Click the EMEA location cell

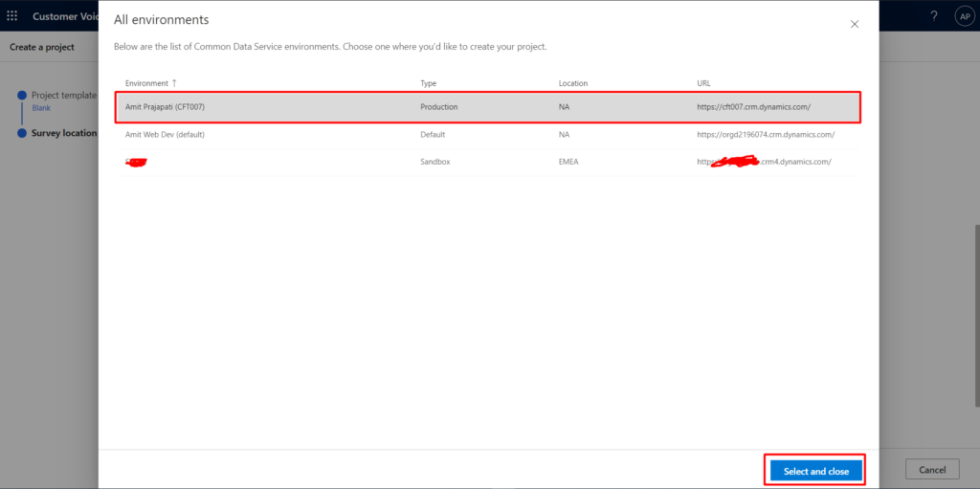(x=568, y=162)
